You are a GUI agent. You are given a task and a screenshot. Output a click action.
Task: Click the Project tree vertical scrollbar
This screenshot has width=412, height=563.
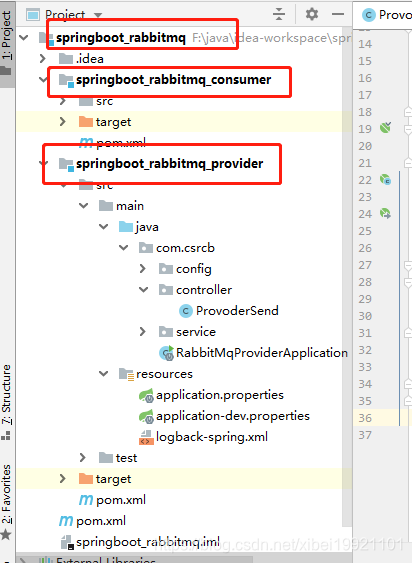click(x=346, y=276)
